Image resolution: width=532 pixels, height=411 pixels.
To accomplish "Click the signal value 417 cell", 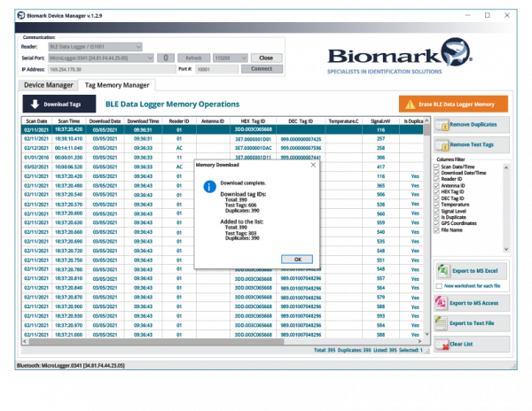I will pos(380,167).
